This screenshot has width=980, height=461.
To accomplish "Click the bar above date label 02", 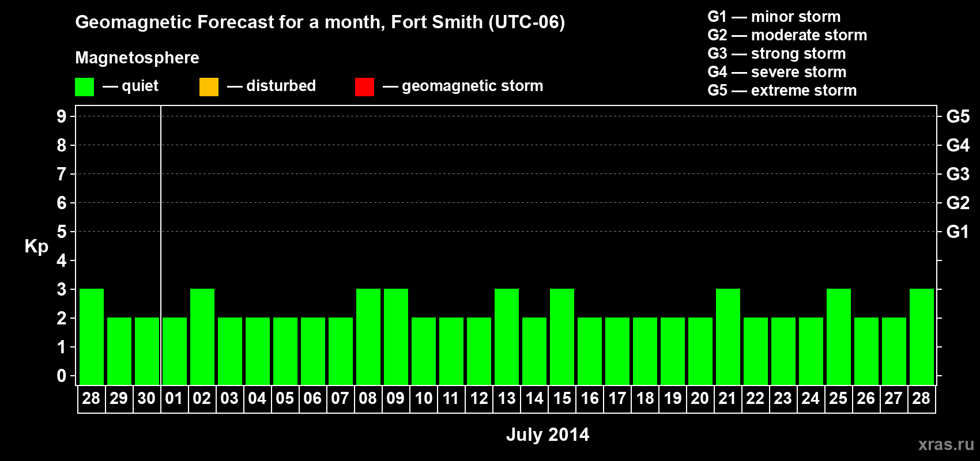I will (x=202, y=337).
